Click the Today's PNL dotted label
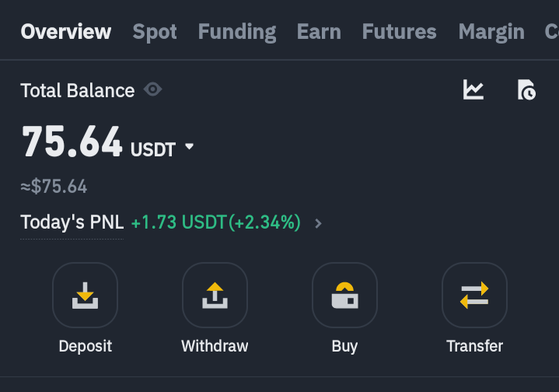Screen dimensions: 559x392 point(72,222)
